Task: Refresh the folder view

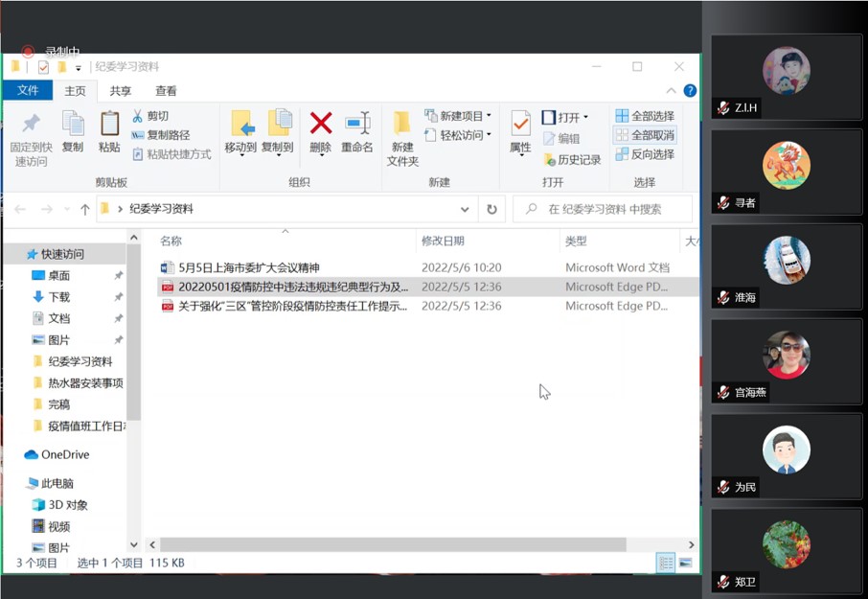Action: pos(491,209)
